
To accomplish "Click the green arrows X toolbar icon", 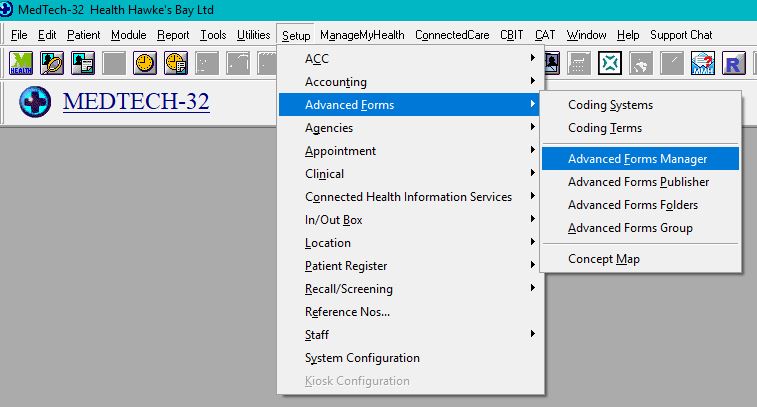I will [x=610, y=63].
